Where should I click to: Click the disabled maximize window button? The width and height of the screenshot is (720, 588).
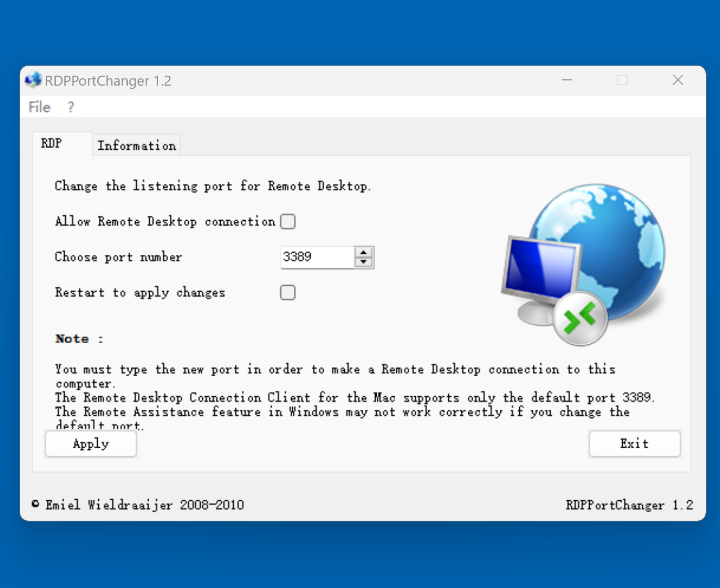pyautogui.click(x=622, y=80)
